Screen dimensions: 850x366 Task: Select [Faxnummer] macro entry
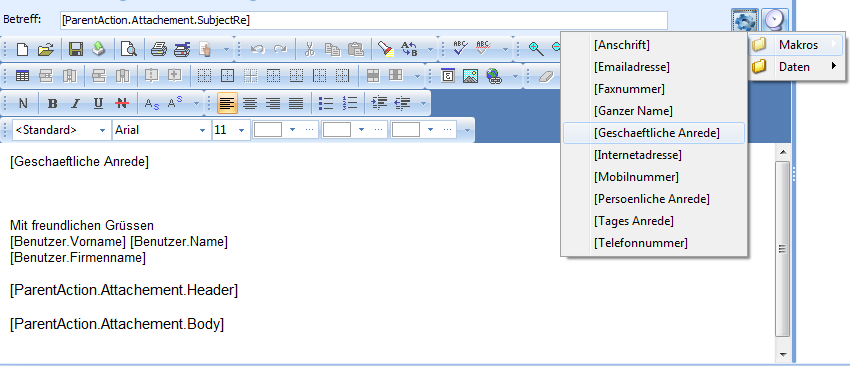pyautogui.click(x=654, y=88)
